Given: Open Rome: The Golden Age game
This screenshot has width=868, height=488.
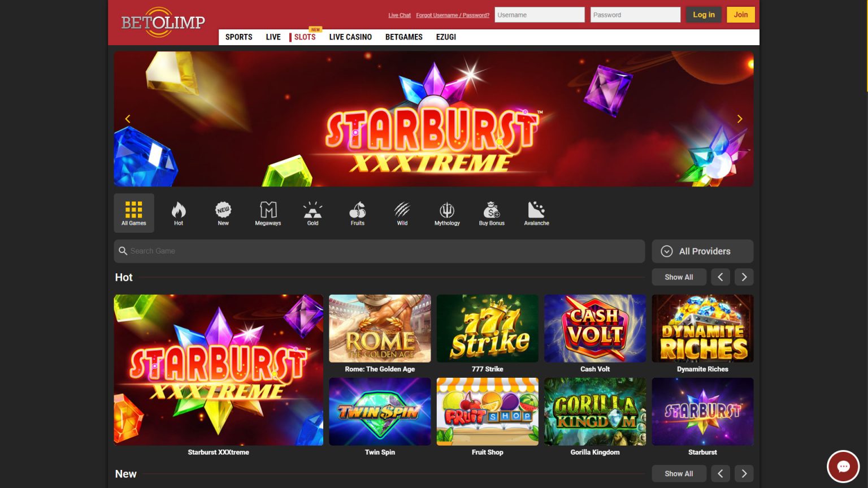Looking at the screenshot, I should pos(380,328).
